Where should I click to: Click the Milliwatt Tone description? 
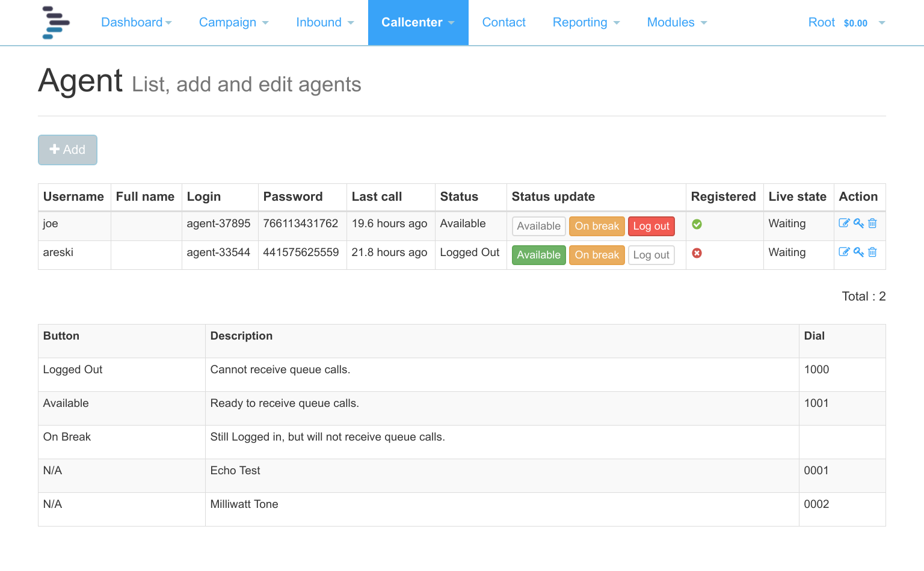[244, 504]
